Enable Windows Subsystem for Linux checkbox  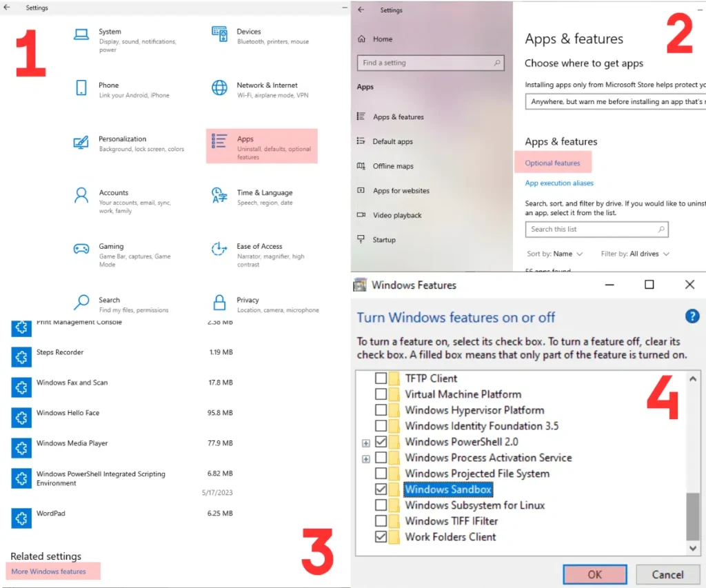381,505
